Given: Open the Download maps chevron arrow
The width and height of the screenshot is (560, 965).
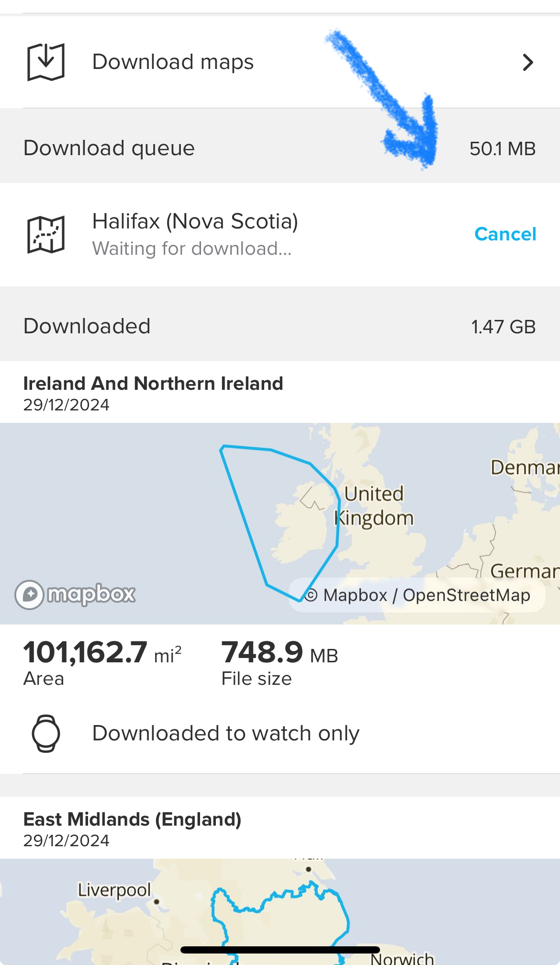Looking at the screenshot, I should 528,62.
